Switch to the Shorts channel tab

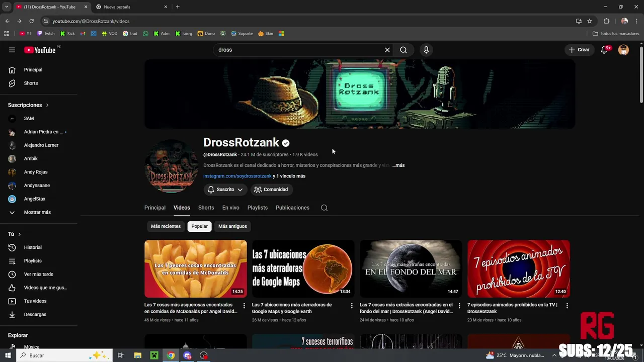(x=206, y=208)
